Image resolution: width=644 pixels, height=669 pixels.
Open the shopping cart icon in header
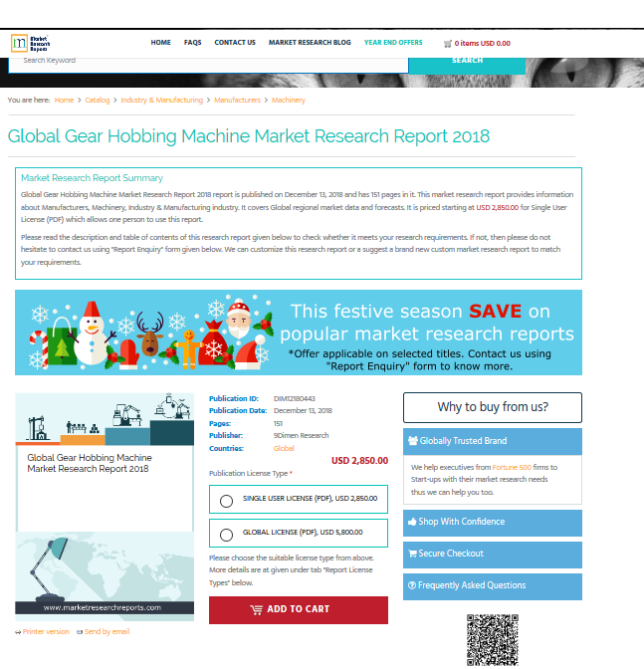point(447,44)
